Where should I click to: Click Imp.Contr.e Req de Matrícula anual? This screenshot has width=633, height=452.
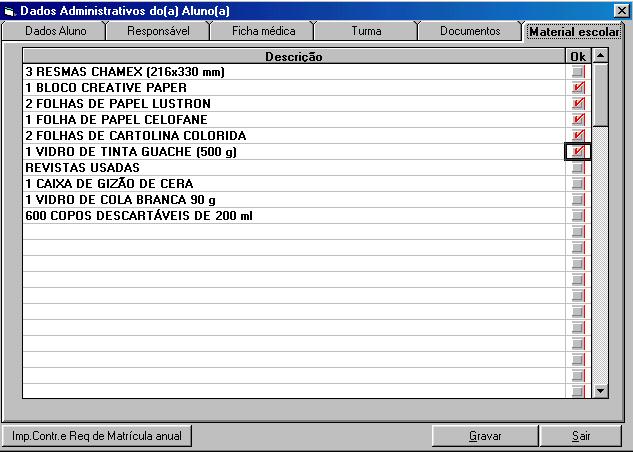(97, 436)
